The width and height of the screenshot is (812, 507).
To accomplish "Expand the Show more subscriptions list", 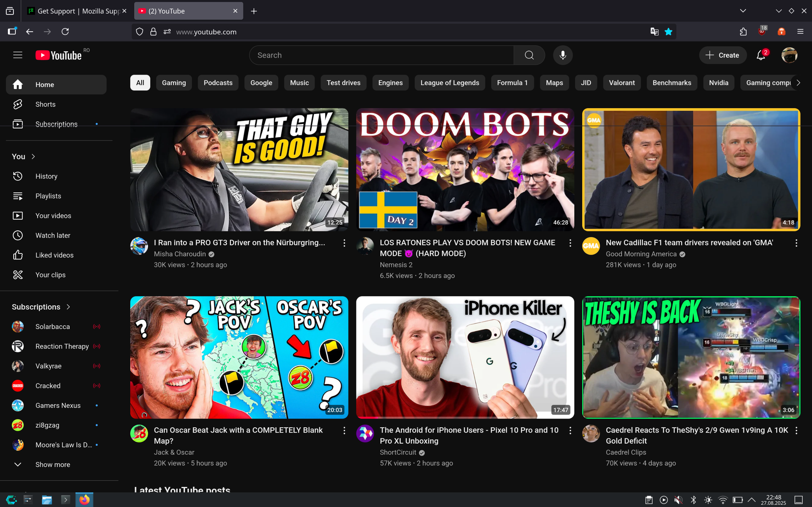I will 53,464.
